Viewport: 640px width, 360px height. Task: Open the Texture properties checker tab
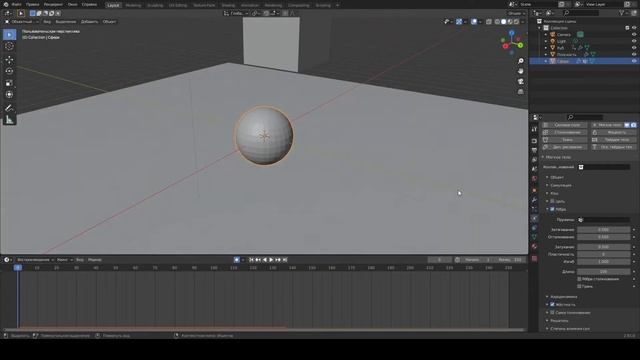click(x=534, y=258)
